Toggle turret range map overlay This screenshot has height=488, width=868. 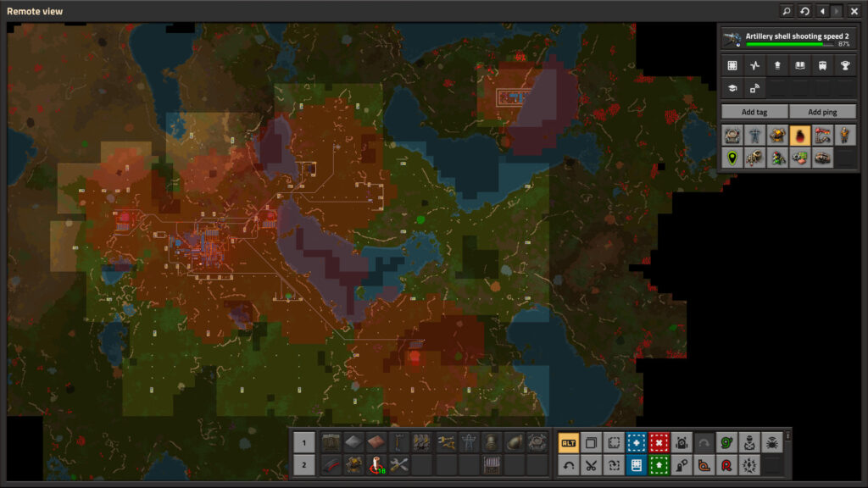pos(778,136)
